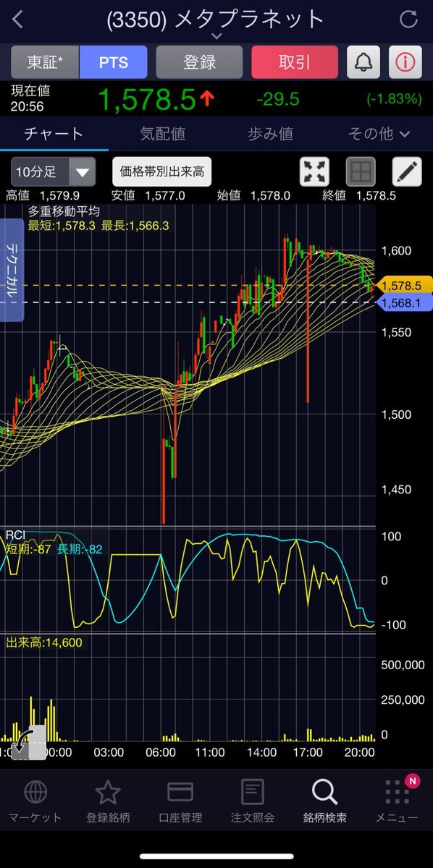Image resolution: width=433 pixels, height=868 pixels.
Task: Refresh the stock quote data
Action: [408, 20]
